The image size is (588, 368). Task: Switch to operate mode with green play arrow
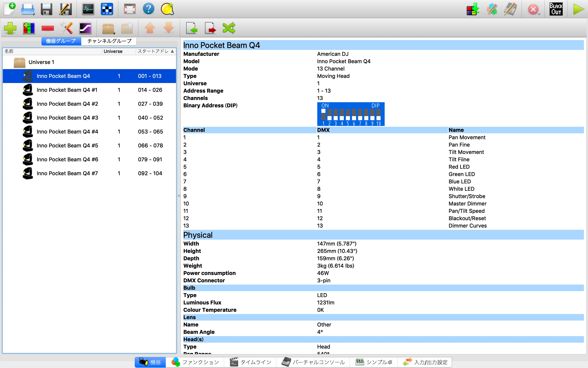click(x=578, y=9)
